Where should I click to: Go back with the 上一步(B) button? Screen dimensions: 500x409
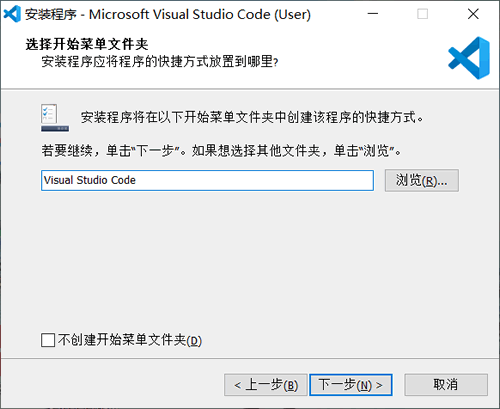pos(266,385)
